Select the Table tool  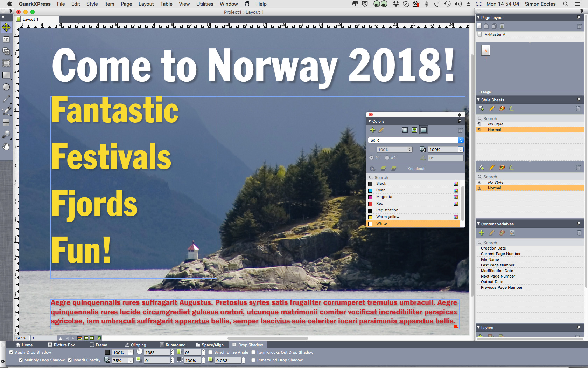6,123
